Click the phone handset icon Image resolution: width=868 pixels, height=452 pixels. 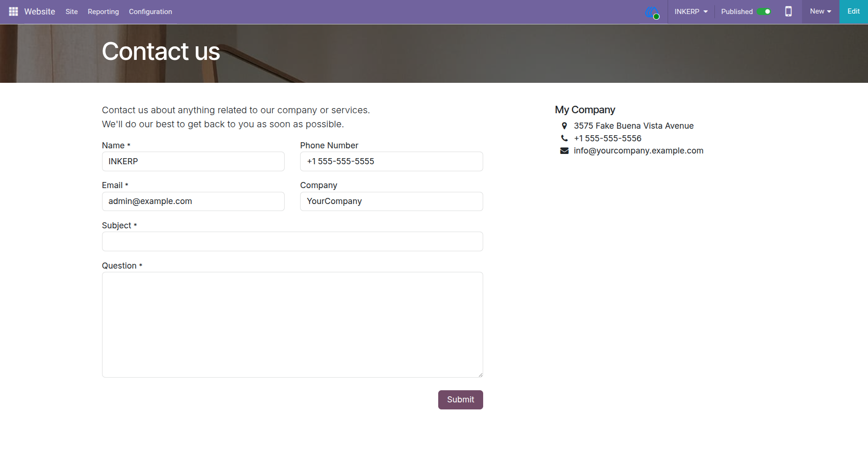(x=565, y=138)
